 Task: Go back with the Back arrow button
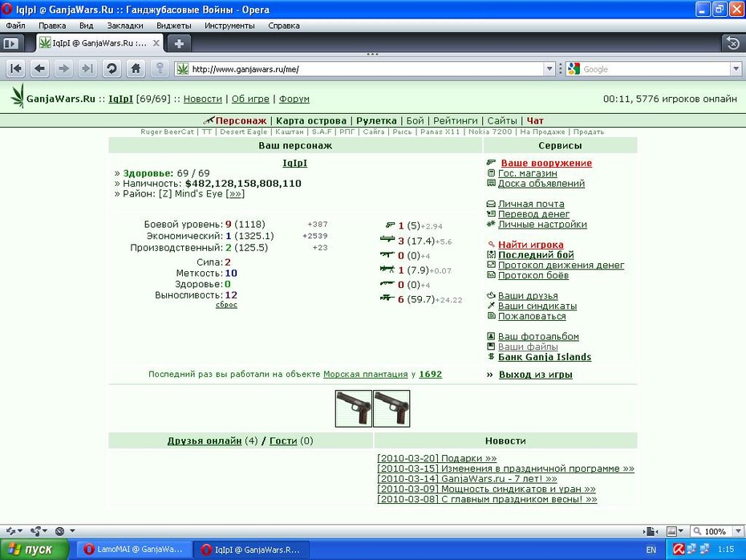(40, 69)
